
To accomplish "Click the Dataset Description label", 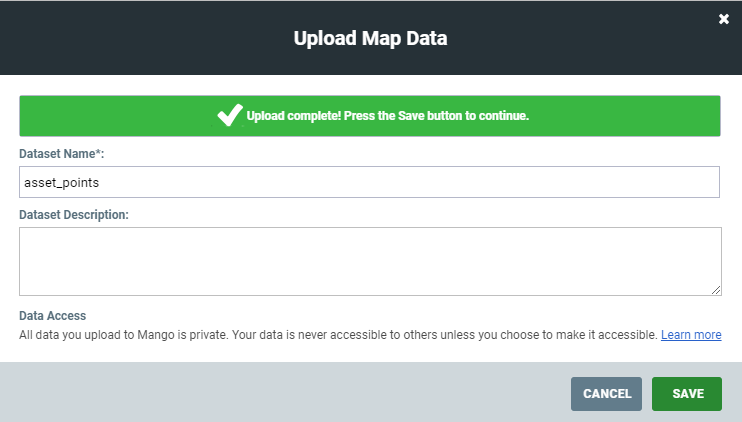I will 74,215.
